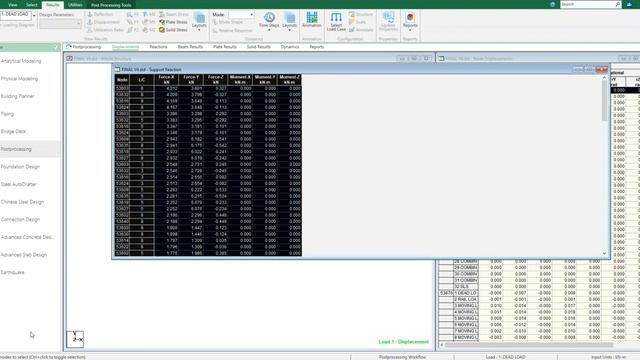Click into the Search input field
This screenshot has height=360, width=640.
587,4
